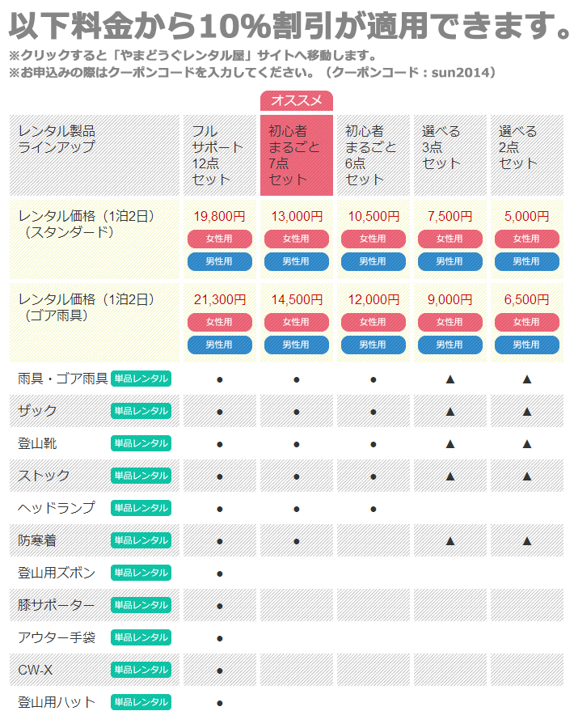
Task: Click the CW-X row label
Action: [36, 670]
